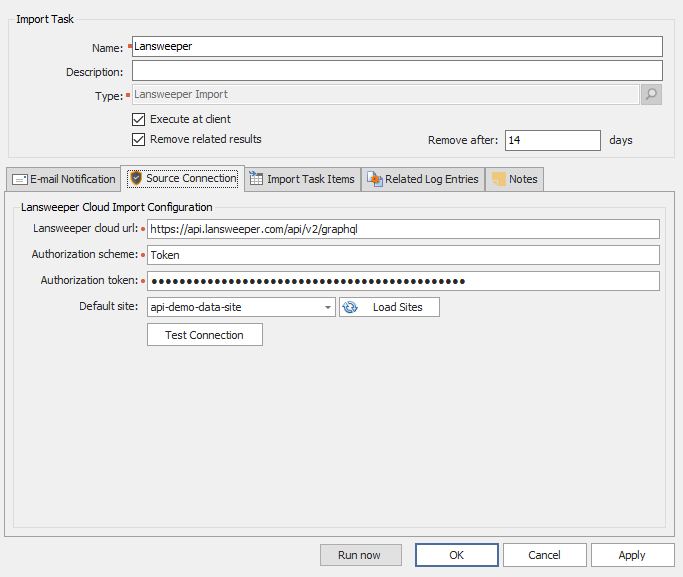
Task: Click the shield icon on Source Connection tab
Action: point(136,178)
